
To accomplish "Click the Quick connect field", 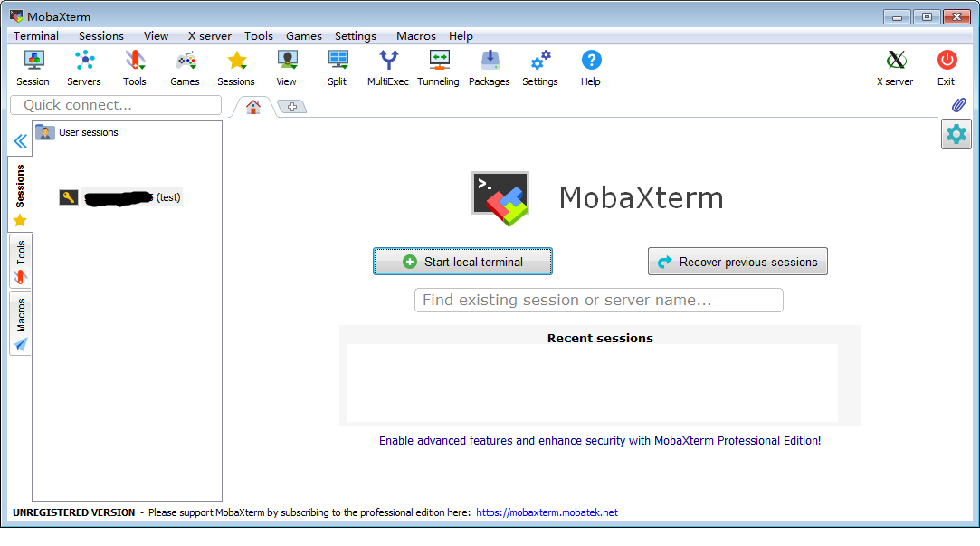I will point(115,105).
